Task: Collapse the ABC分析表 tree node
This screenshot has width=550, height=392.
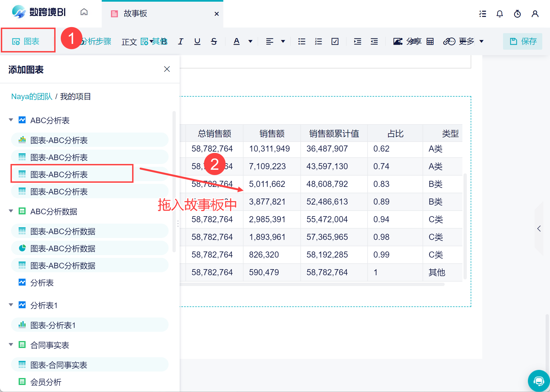Action: [x=11, y=120]
